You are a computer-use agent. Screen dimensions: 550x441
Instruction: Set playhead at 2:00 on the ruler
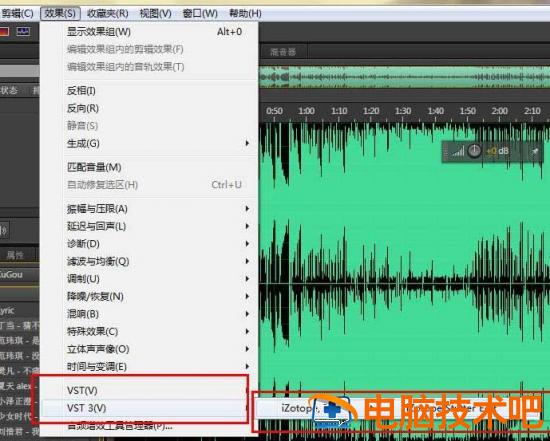[499, 111]
